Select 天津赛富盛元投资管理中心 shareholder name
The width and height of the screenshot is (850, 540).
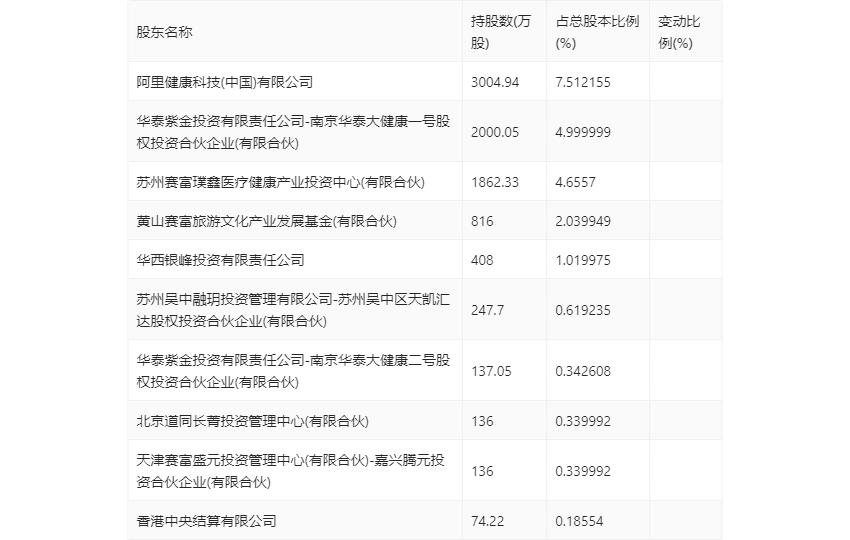coord(291,471)
